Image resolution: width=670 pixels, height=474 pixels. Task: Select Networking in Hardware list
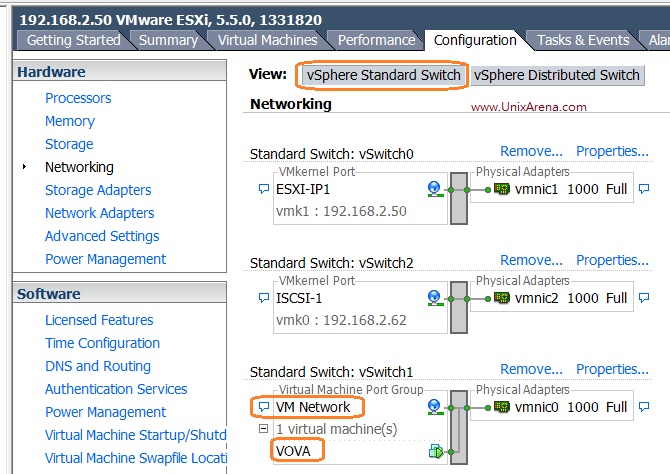79,167
